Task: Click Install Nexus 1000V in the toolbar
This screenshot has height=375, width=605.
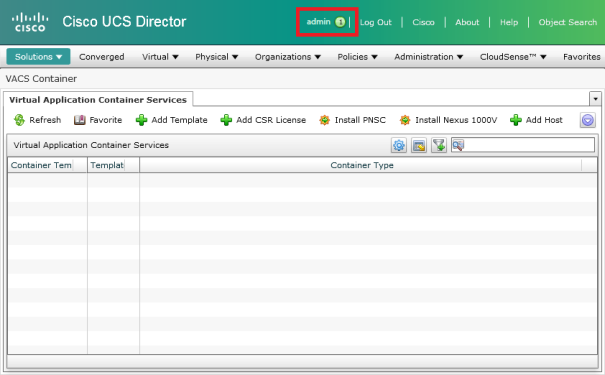Action: (x=448, y=120)
